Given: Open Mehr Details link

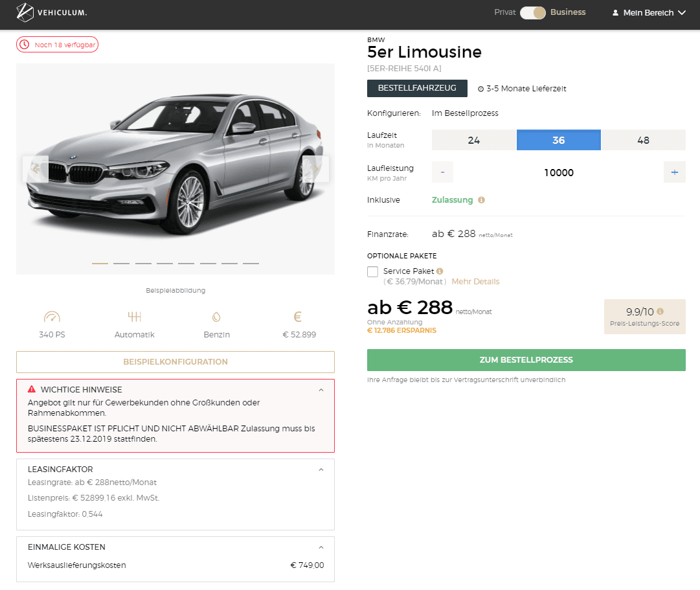Looking at the screenshot, I should click(475, 282).
